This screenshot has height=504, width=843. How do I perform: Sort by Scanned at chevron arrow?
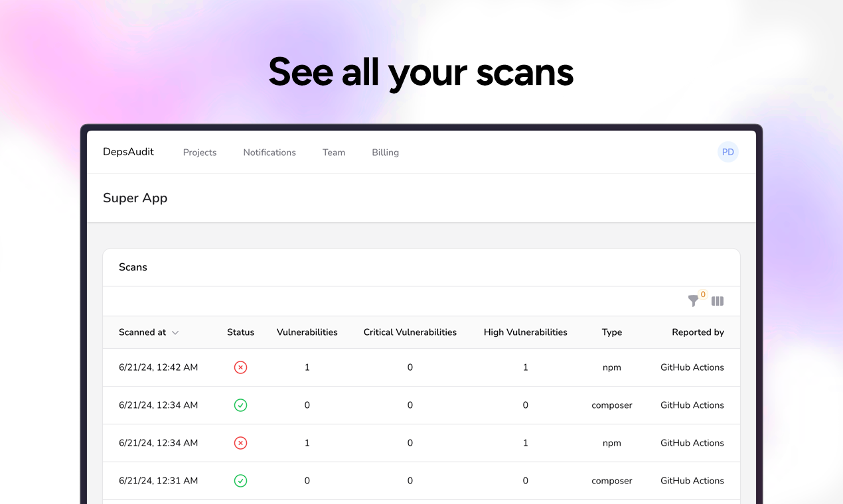[x=175, y=333]
